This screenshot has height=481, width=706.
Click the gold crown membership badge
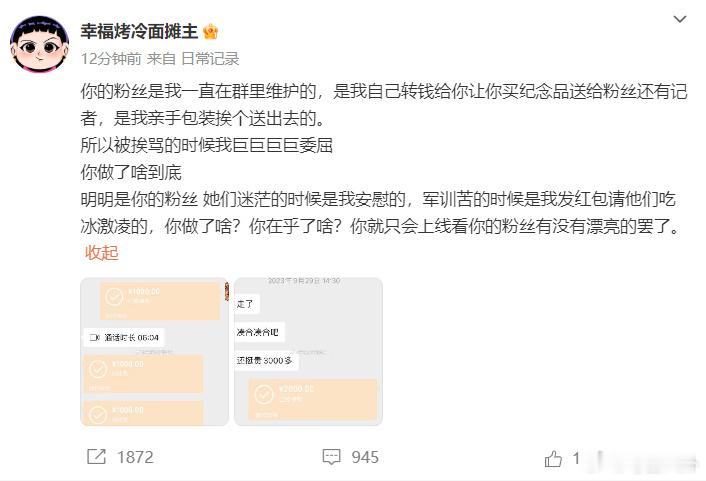[210, 32]
